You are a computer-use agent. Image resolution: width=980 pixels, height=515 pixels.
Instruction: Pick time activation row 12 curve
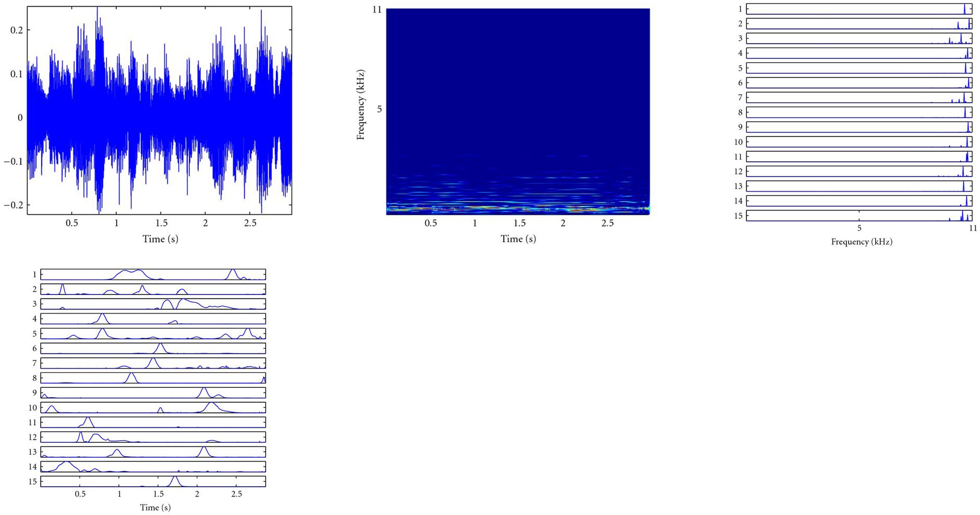pos(153,437)
